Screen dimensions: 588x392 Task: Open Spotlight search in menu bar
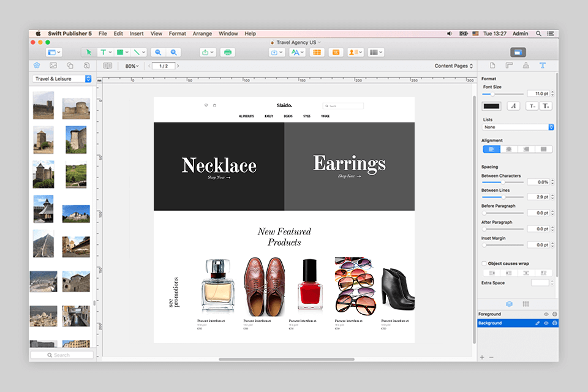tap(538, 34)
